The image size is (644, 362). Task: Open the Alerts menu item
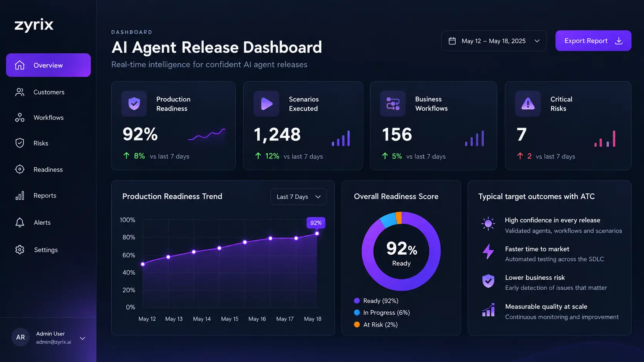(49, 222)
